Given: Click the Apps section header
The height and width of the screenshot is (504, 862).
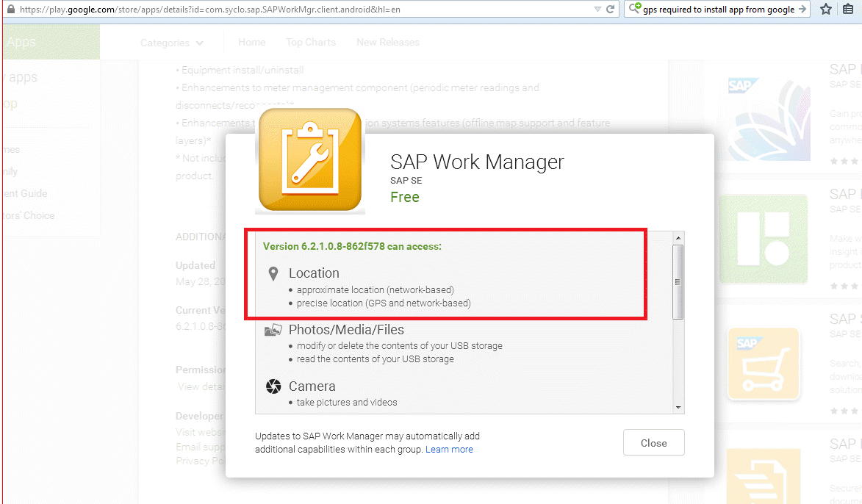Looking at the screenshot, I should pos(22,42).
